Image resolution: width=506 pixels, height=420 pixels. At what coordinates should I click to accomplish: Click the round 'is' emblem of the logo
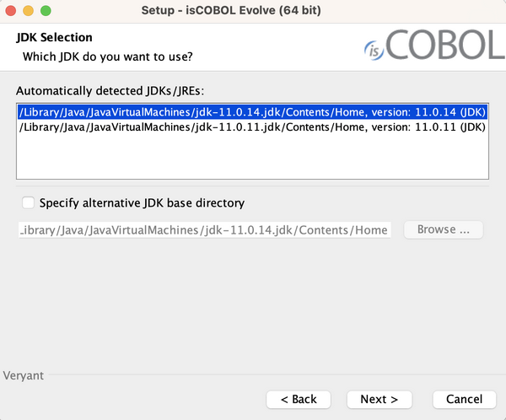(x=374, y=51)
